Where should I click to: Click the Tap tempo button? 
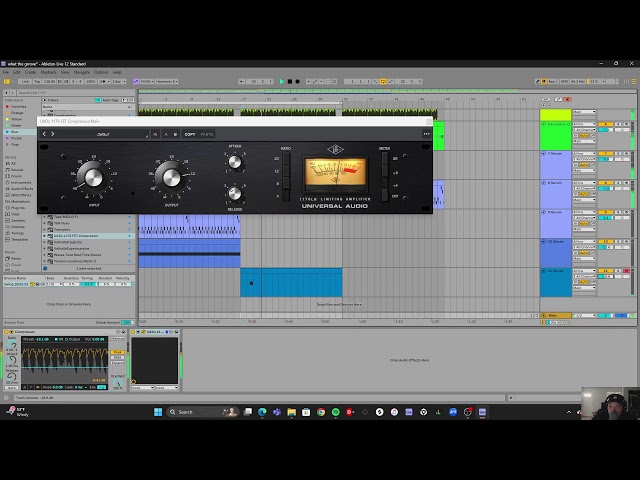[x=37, y=82]
